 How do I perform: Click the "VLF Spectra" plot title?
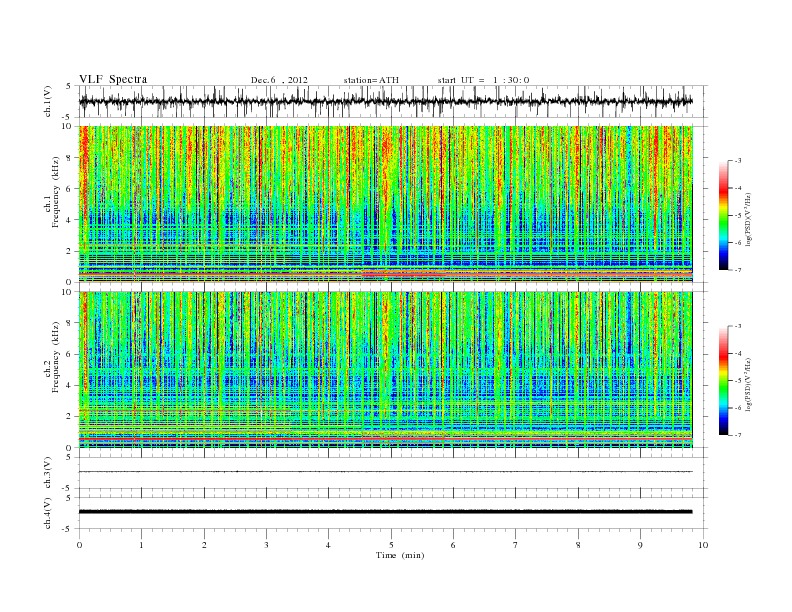coord(113,79)
